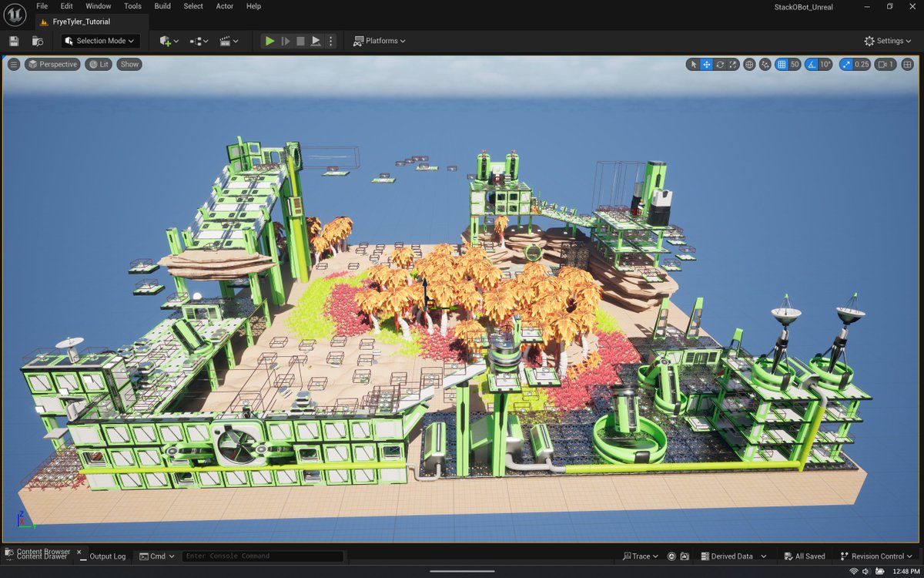
Task: Click the stop simulation button
Action: point(301,41)
